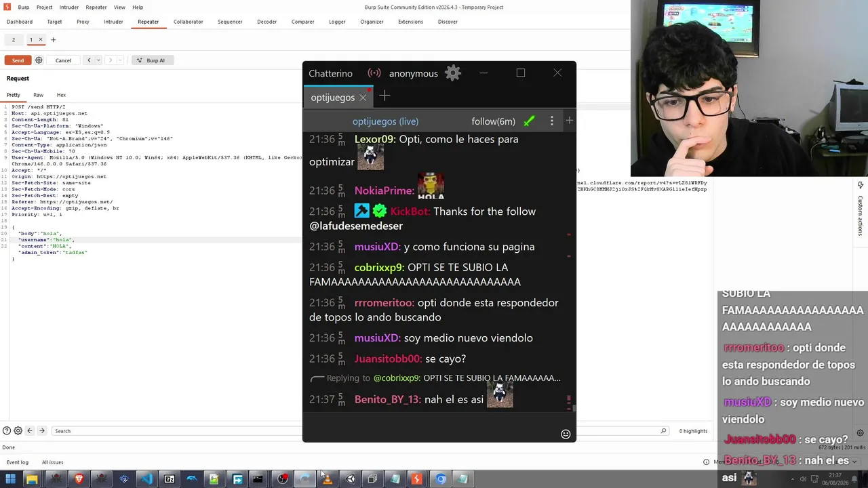Viewport: 868px width, 488px height.
Task: Click the Chatterino message input box
Action: [432, 427]
